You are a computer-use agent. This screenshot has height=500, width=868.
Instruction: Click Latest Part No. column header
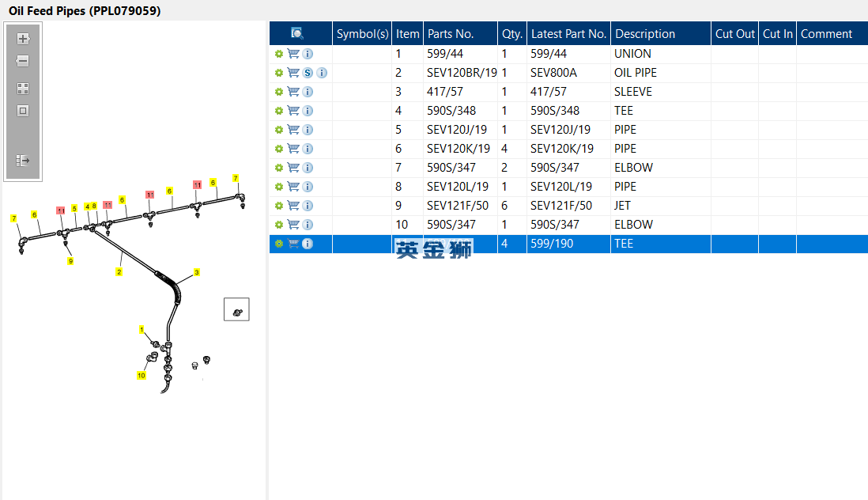[x=568, y=34]
